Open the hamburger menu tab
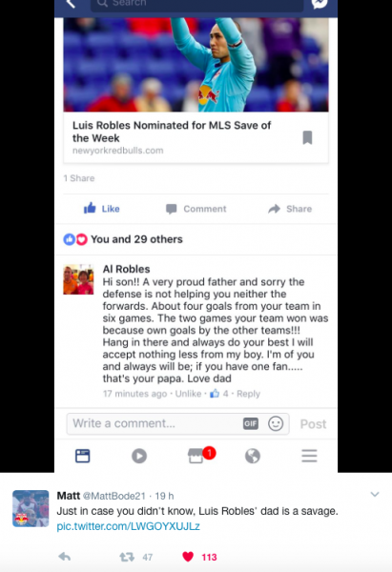Screen dimensions: 392x572 (309, 456)
